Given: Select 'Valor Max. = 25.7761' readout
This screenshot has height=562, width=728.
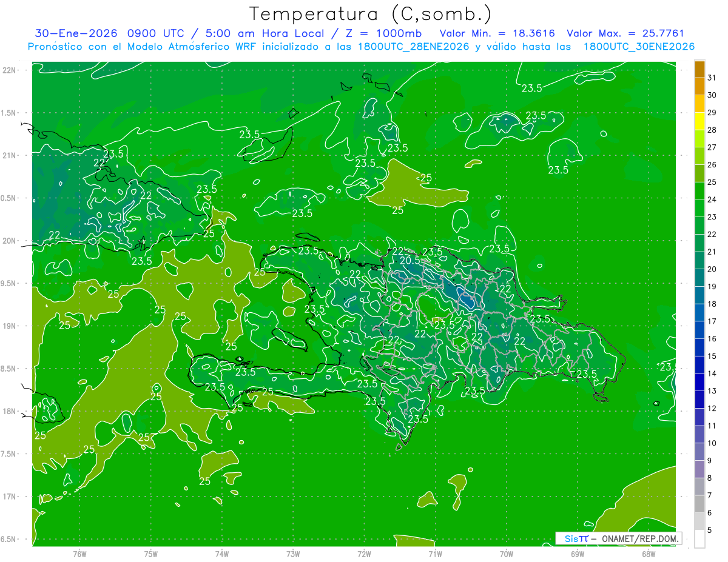Looking at the screenshot, I should pyautogui.click(x=625, y=33).
